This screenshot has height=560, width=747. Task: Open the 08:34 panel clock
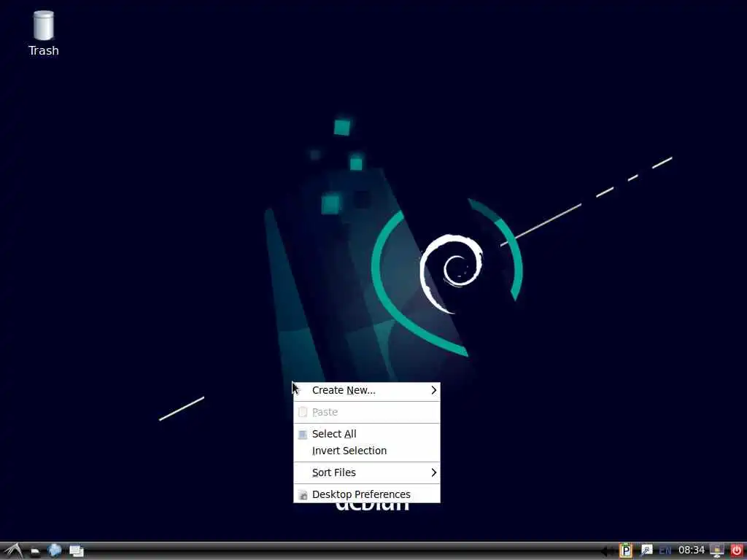coord(692,551)
